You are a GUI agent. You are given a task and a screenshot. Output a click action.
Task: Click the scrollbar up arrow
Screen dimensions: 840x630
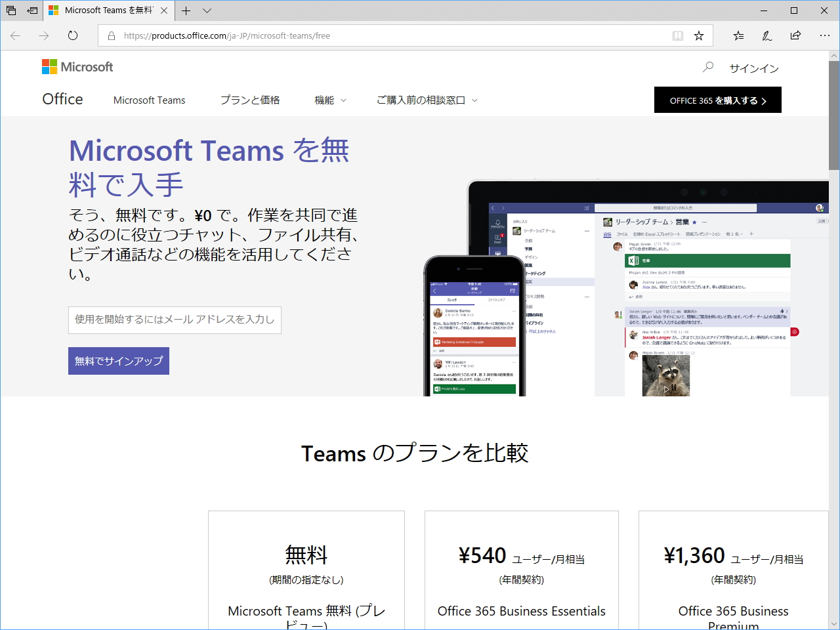coord(834,56)
